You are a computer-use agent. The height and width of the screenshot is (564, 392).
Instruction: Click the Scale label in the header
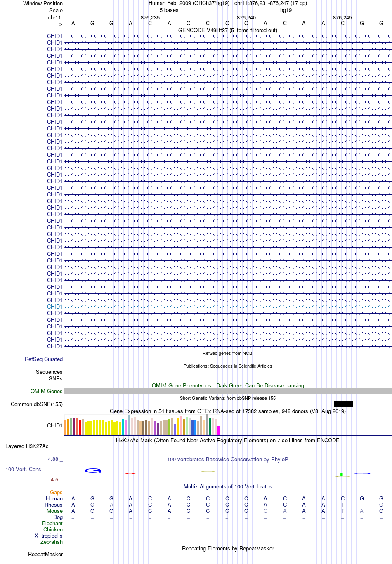pos(56,10)
